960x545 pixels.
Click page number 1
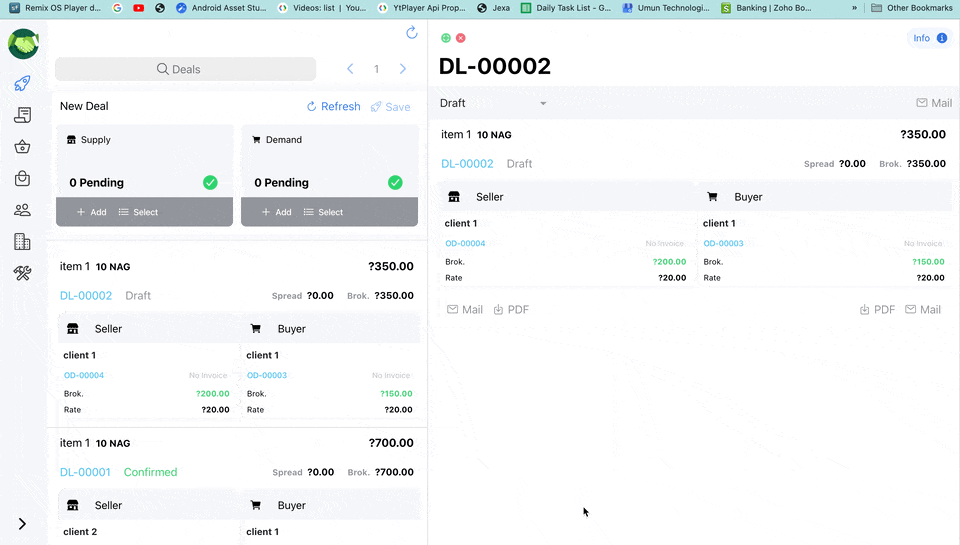(x=377, y=69)
